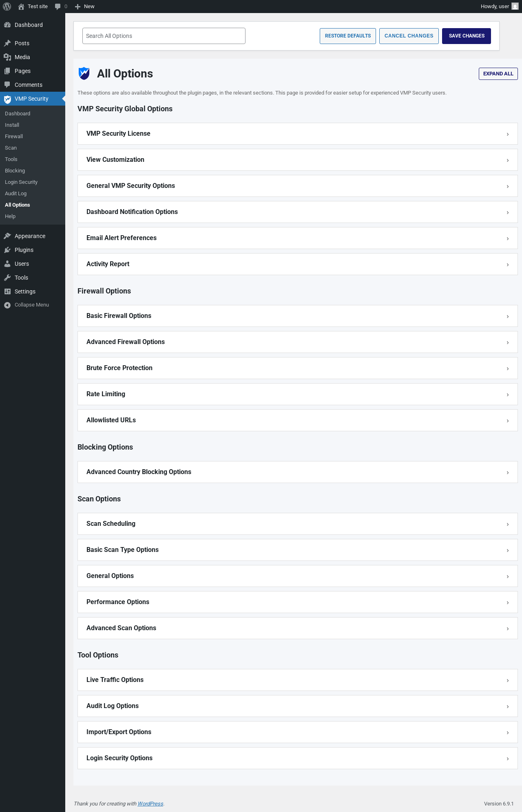
Task: Expand Brute Force Protection
Action: point(298,368)
